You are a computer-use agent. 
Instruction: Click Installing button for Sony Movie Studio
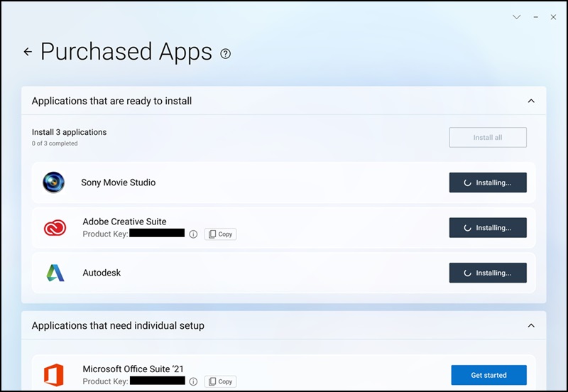point(488,183)
